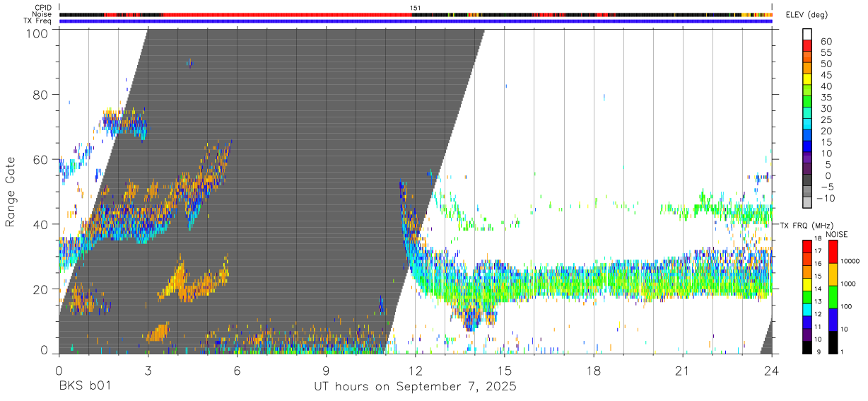Click the y-axis tick label '40'

tap(40, 225)
